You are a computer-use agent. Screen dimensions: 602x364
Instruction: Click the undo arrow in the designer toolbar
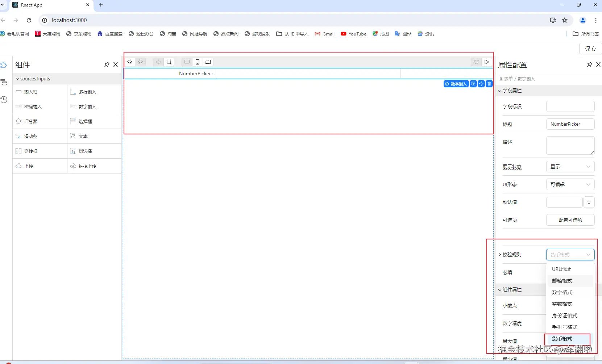[x=130, y=62]
